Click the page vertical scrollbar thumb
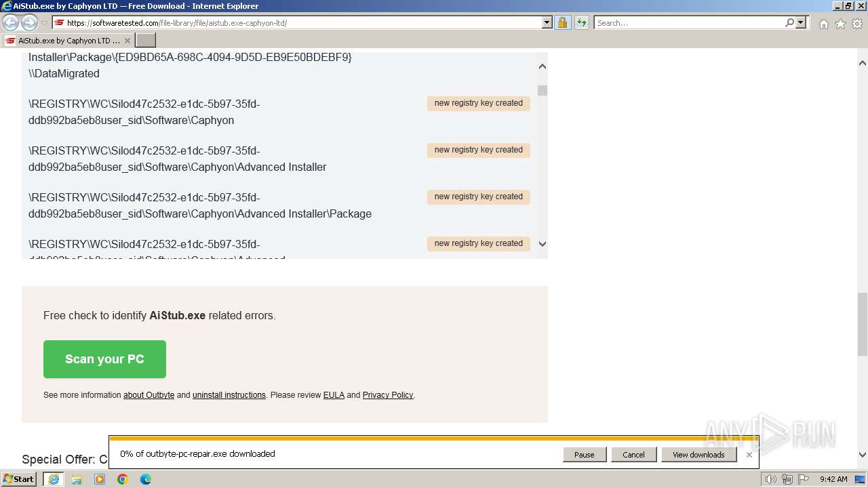Image resolution: width=868 pixels, height=488 pixels. coord(863,324)
